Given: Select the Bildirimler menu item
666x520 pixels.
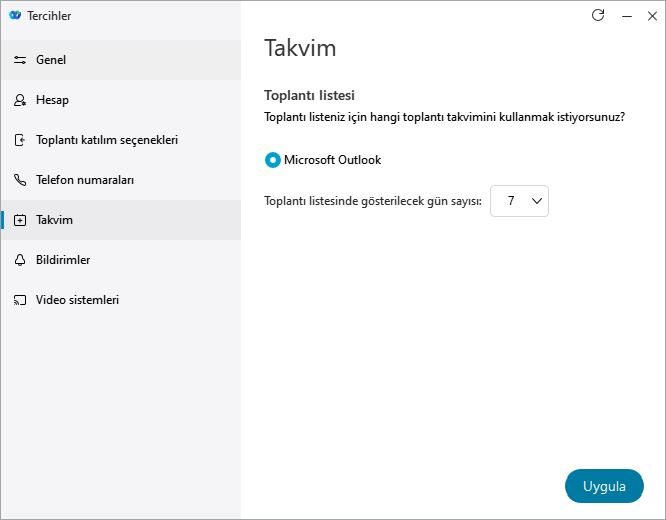Looking at the screenshot, I should (121, 260).
